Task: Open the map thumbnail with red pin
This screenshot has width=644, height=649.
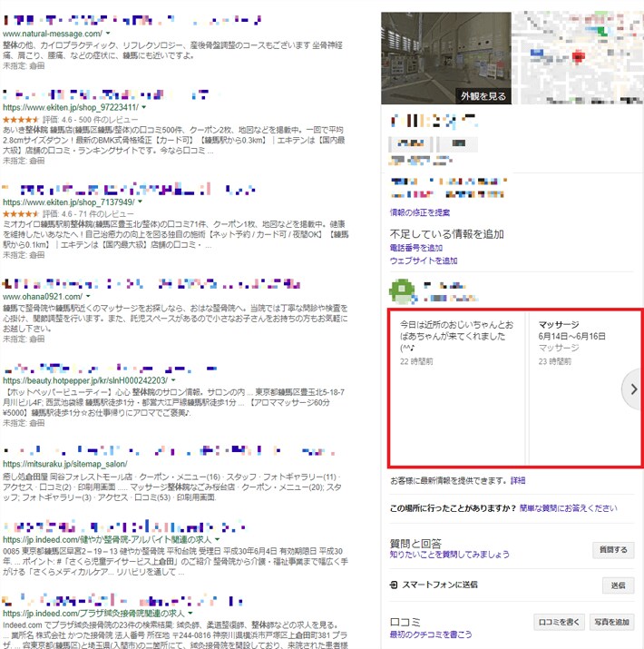Action: (x=578, y=58)
